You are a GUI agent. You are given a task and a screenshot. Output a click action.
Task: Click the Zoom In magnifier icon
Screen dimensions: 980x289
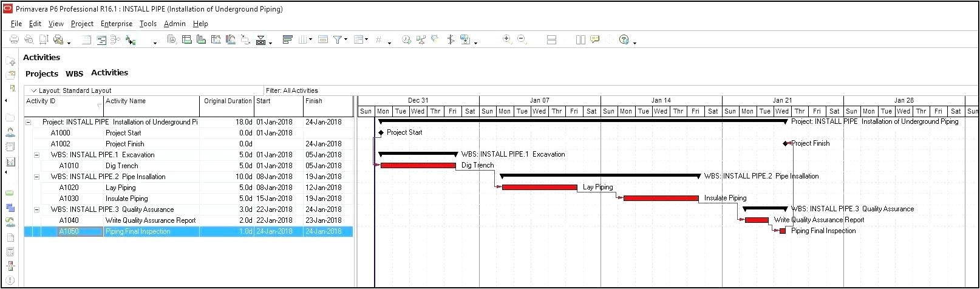pyautogui.click(x=507, y=39)
